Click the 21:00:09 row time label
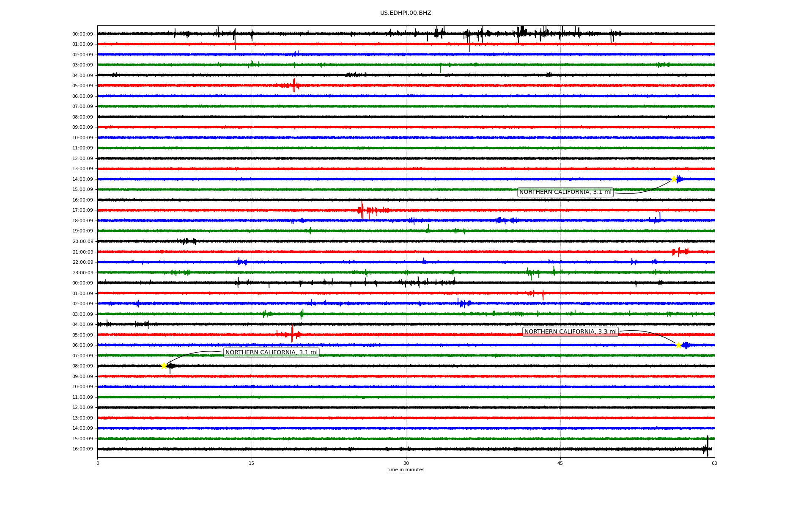Image resolution: width=812 pixels, height=508 pixels. tap(82, 252)
